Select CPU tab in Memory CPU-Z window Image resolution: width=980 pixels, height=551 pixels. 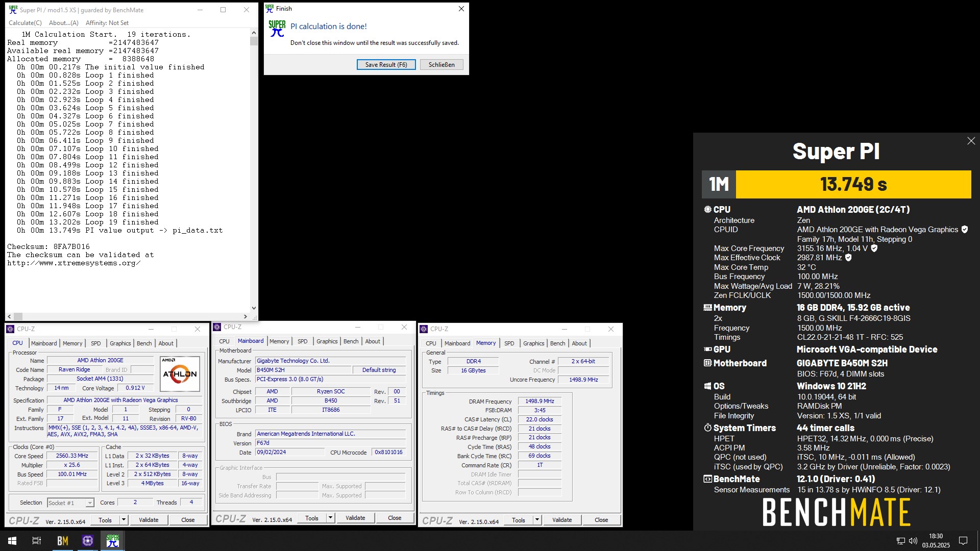coord(431,343)
